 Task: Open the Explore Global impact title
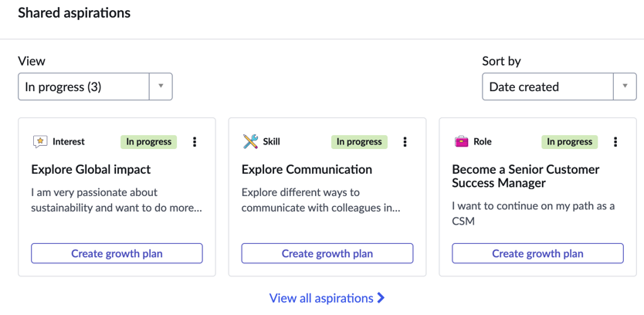[x=91, y=169]
